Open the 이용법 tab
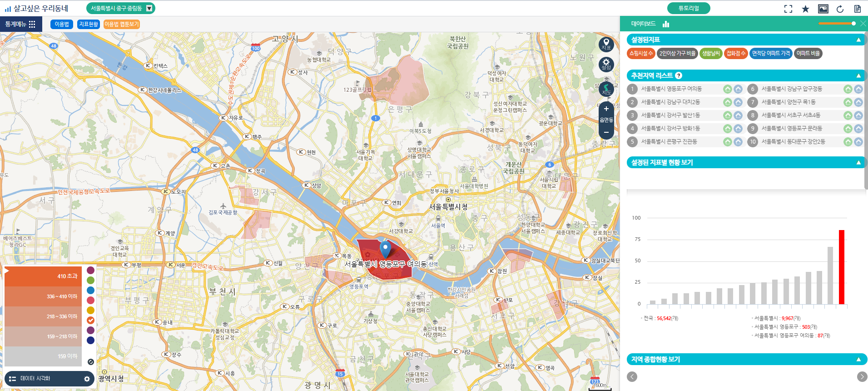The width and height of the screenshot is (868, 391). click(x=62, y=24)
